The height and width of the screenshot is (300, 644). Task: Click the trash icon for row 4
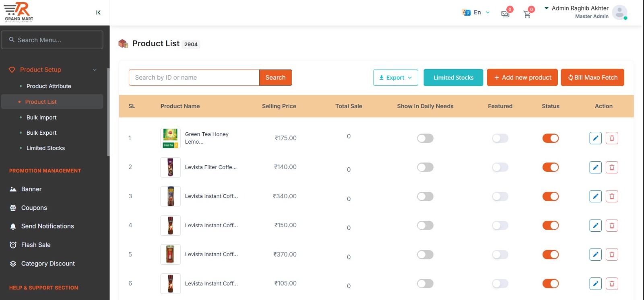pyautogui.click(x=612, y=226)
